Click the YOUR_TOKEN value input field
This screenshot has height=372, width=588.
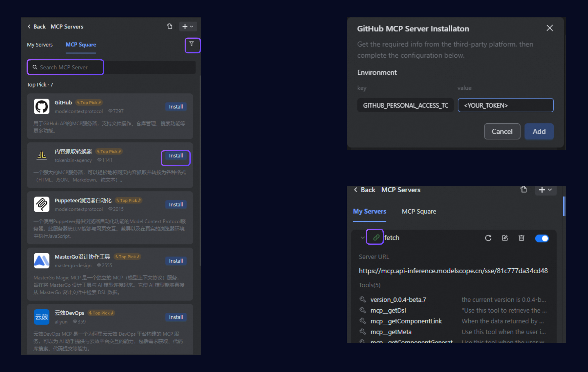coord(505,105)
